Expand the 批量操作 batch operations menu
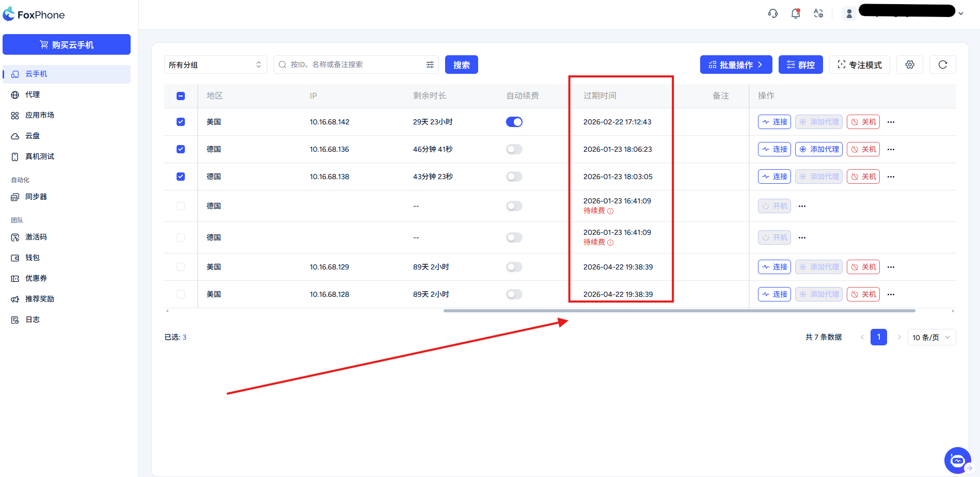 click(x=736, y=65)
